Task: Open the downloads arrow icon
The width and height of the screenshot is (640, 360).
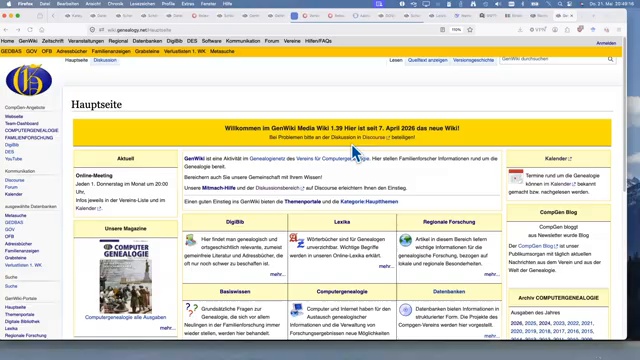Action: 520,30
